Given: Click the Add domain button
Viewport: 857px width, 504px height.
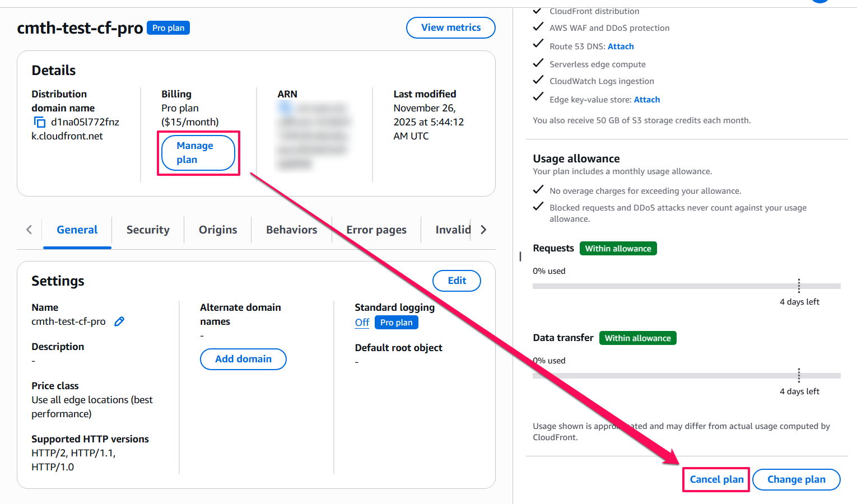Looking at the screenshot, I should click(x=243, y=359).
